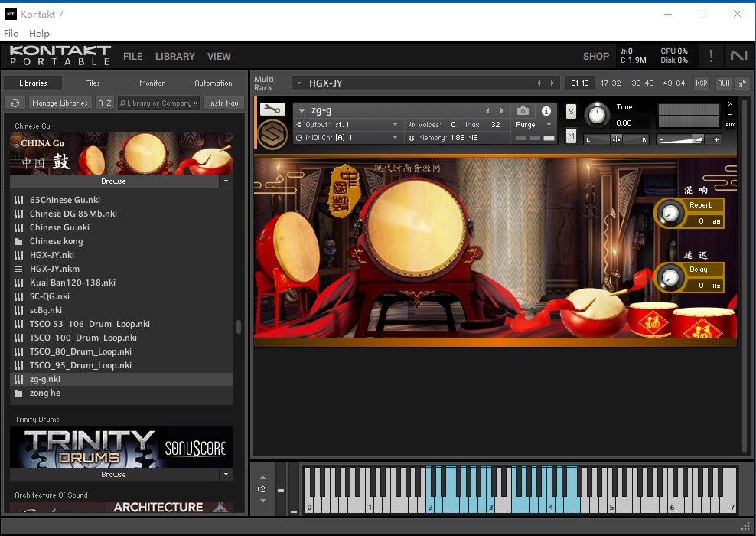The width and height of the screenshot is (756, 536).
Task: Open the MIDI Ch dropdown
Action: pos(396,138)
